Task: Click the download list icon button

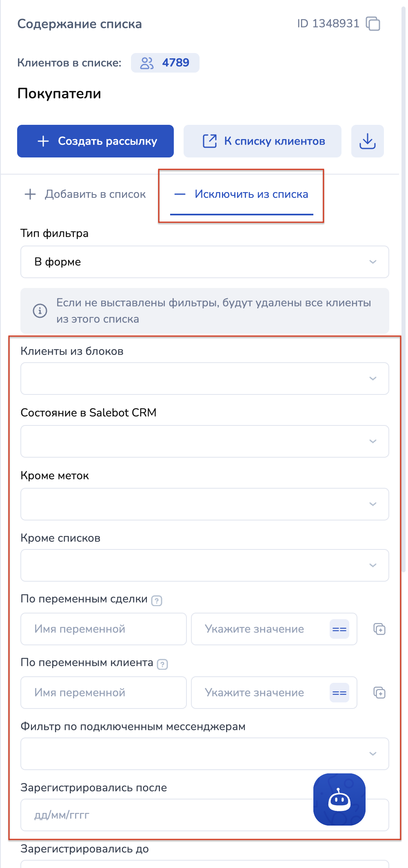Action: [367, 141]
